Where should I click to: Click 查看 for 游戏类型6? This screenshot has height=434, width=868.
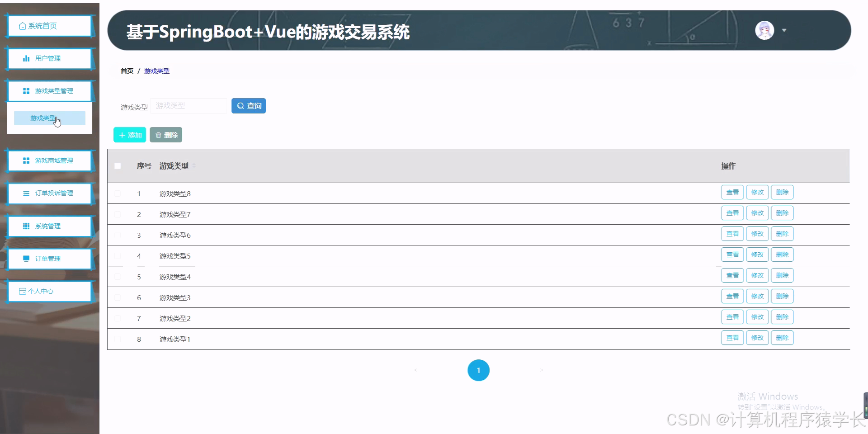732,234
